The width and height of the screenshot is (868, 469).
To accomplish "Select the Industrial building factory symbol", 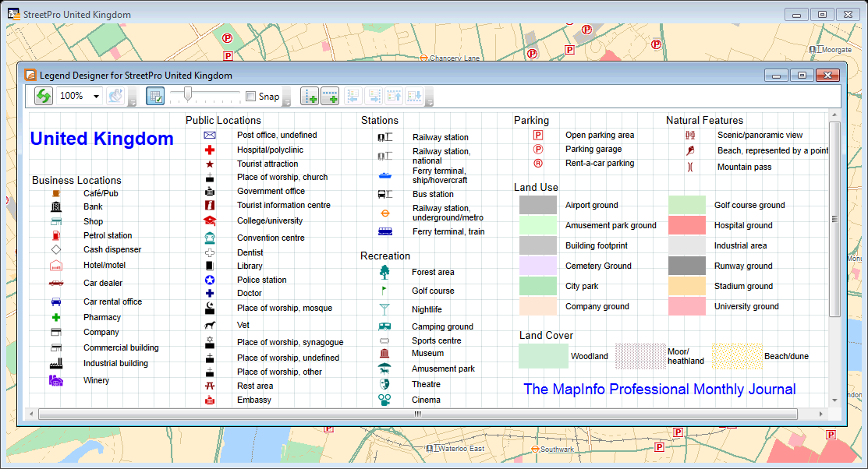I will click(56, 363).
